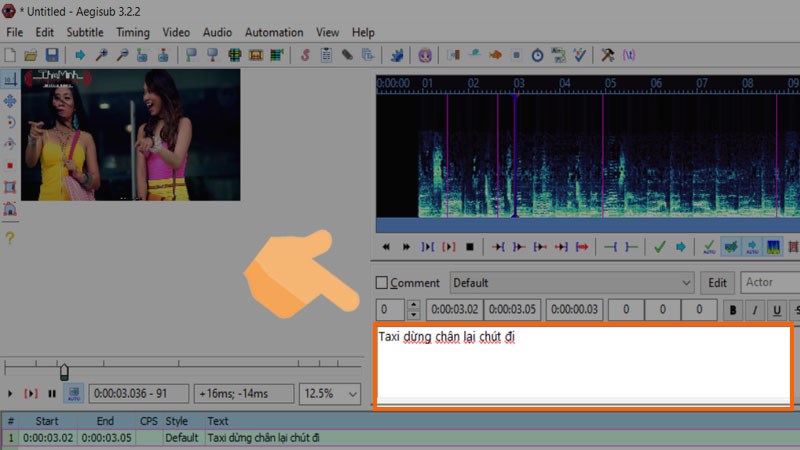800x450 pixels.
Task: Select subtitle row 1 in the grid
Action: (400, 438)
